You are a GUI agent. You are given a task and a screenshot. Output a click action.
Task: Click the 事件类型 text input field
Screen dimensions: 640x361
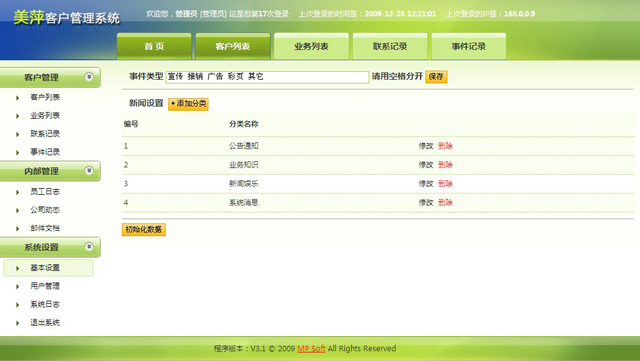pyautogui.click(x=267, y=77)
